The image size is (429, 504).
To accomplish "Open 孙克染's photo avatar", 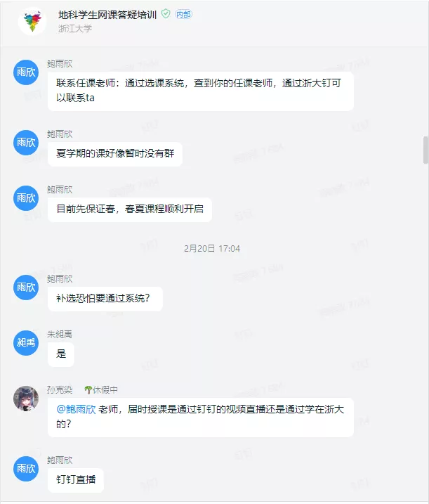I will [26, 399].
